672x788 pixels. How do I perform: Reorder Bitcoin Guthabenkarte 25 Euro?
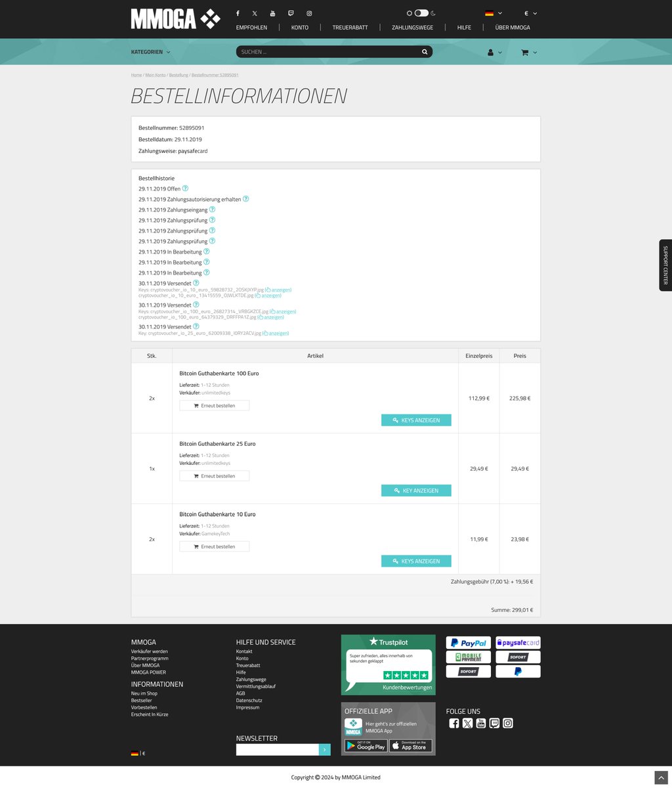(x=215, y=476)
